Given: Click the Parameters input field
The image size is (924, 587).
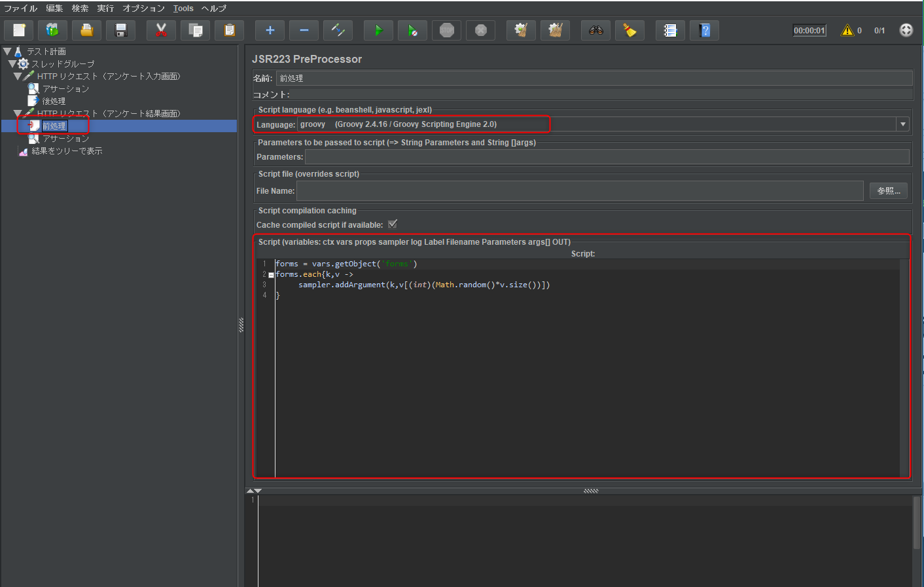Looking at the screenshot, I should click(x=607, y=157).
